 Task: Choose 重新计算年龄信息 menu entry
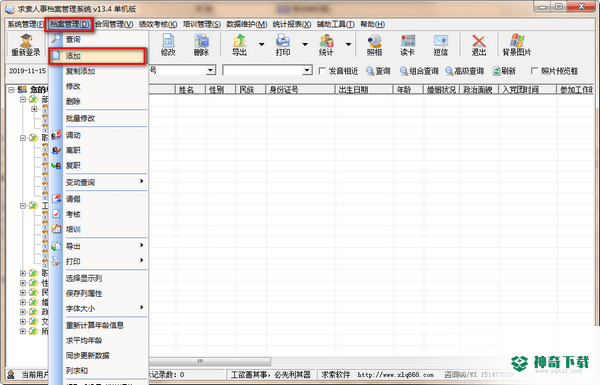[x=99, y=325]
